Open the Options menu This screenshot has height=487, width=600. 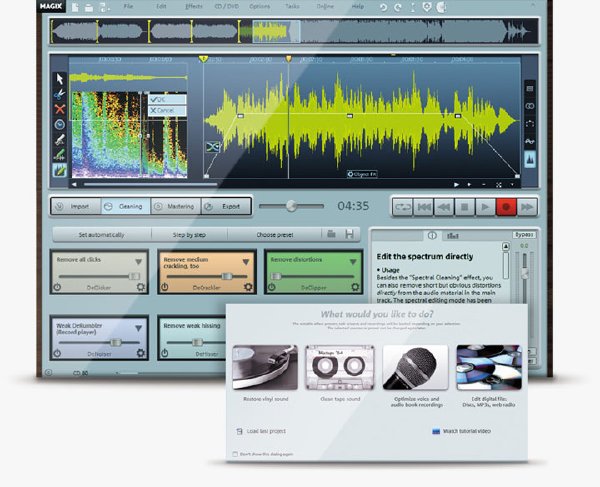pos(259,7)
